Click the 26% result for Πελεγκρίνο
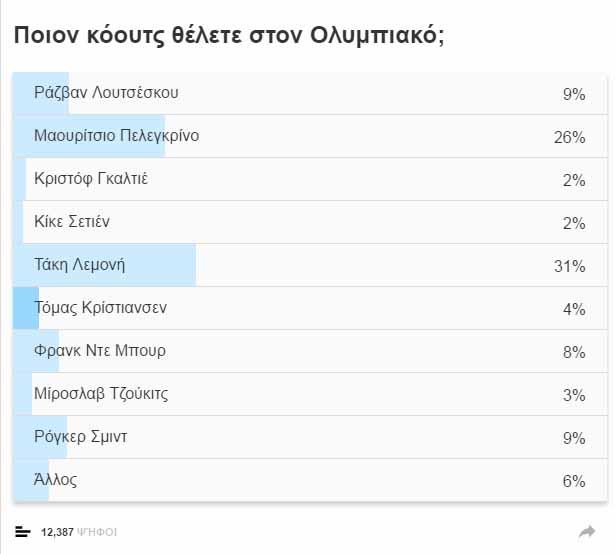 [x=570, y=137]
